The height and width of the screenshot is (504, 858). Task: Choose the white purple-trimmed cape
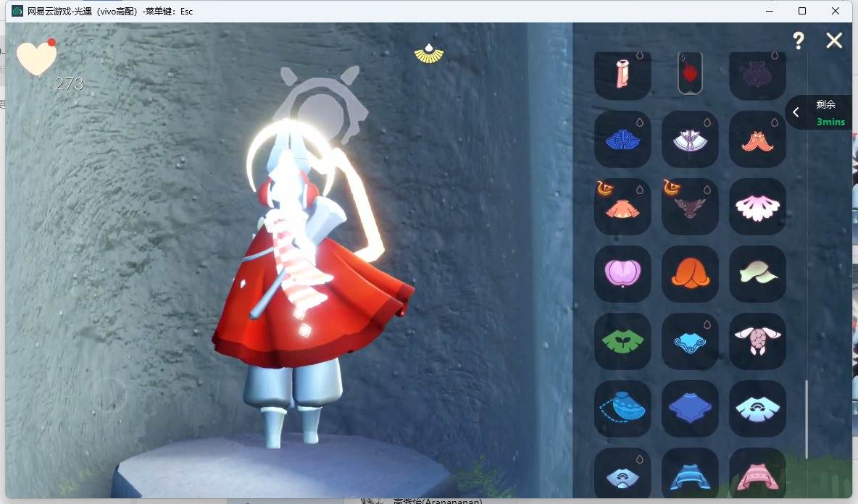690,139
